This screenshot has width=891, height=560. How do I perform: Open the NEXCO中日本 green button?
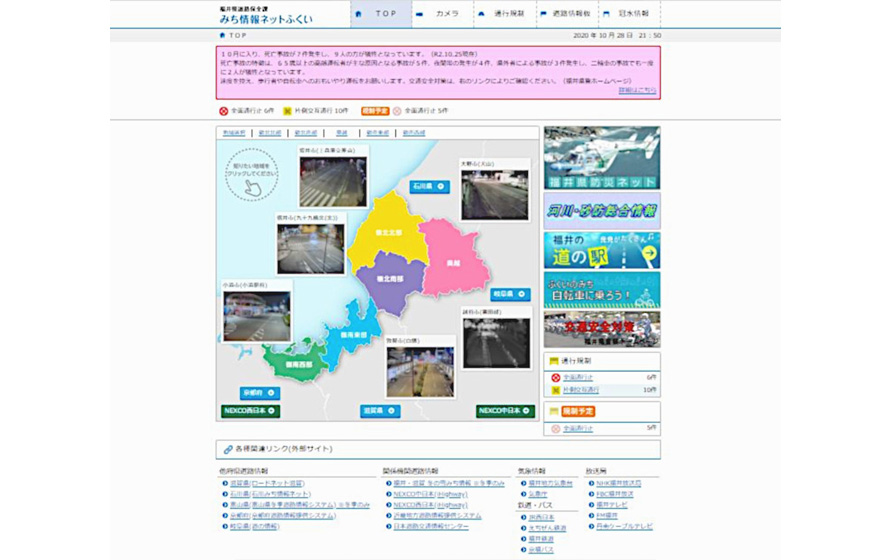(505, 410)
